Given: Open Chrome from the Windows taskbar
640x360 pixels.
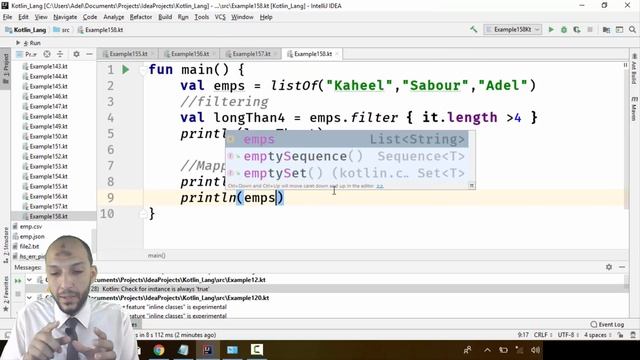Looking at the screenshot, I should tap(159, 350).
